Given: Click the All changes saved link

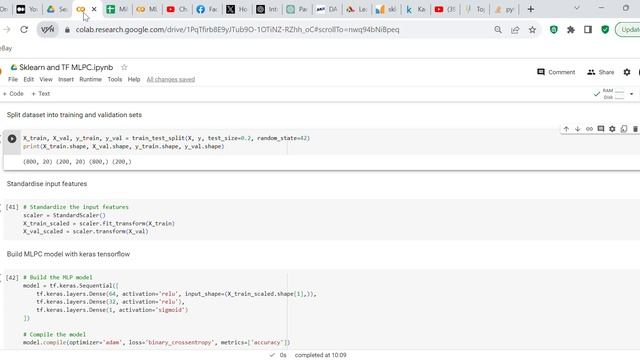Looking at the screenshot, I should pyautogui.click(x=171, y=79).
